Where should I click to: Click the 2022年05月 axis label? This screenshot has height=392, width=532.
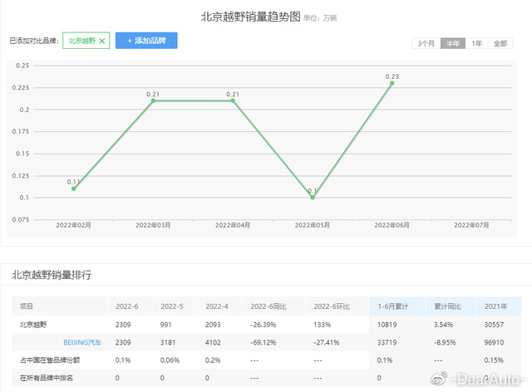313,225
